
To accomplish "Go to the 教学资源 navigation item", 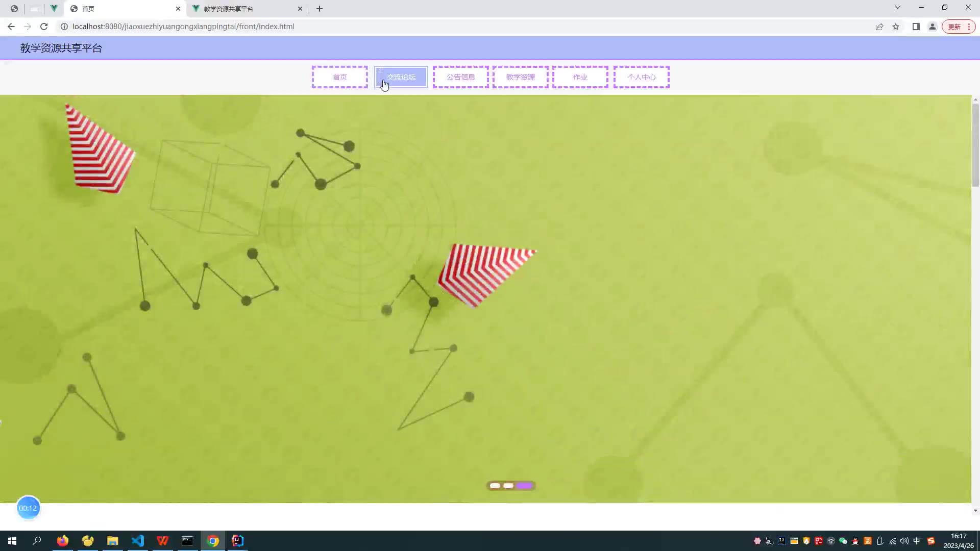I will [521, 77].
